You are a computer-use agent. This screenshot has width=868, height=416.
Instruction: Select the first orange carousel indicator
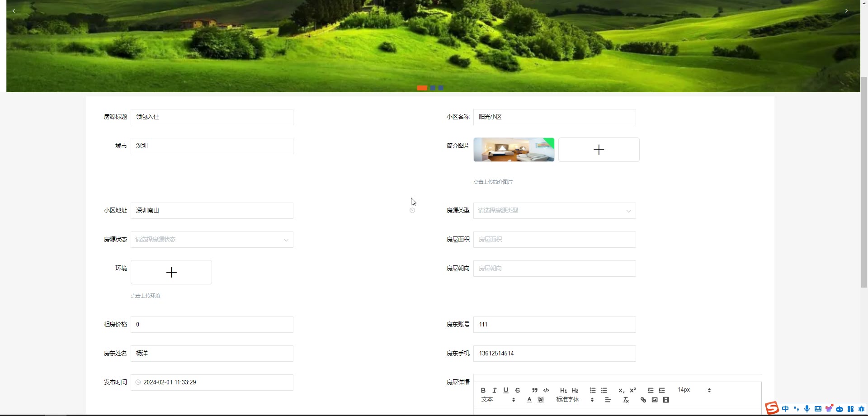[x=422, y=88]
